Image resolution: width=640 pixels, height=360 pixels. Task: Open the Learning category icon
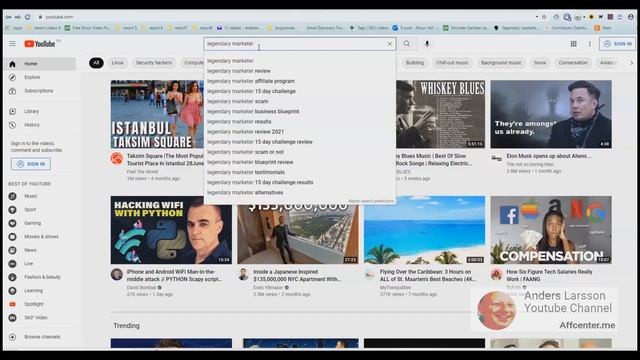13,291
